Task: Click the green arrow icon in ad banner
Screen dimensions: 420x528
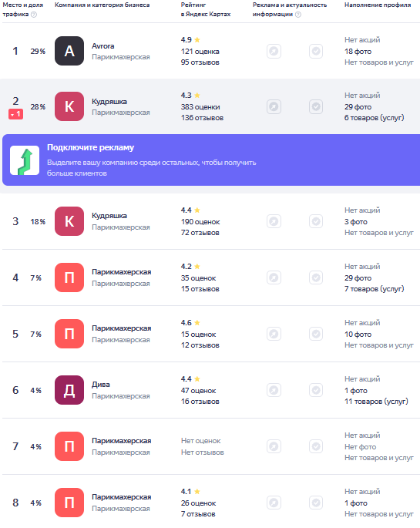Action: coord(25,160)
